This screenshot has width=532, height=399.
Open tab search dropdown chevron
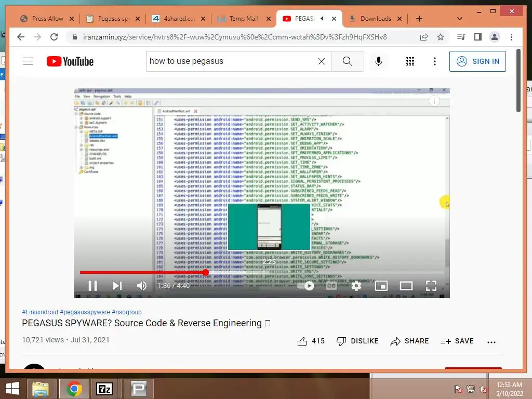click(460, 19)
